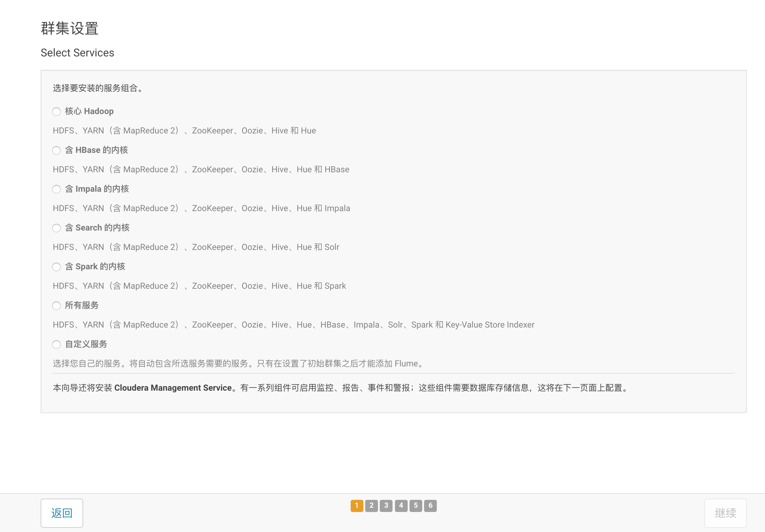
Task: Click the description ending in Hue 和 Spark
Action: point(199,286)
